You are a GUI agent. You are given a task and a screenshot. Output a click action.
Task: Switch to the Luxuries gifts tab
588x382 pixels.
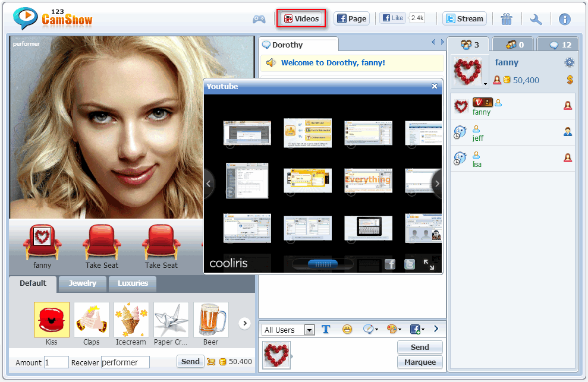[x=133, y=283]
